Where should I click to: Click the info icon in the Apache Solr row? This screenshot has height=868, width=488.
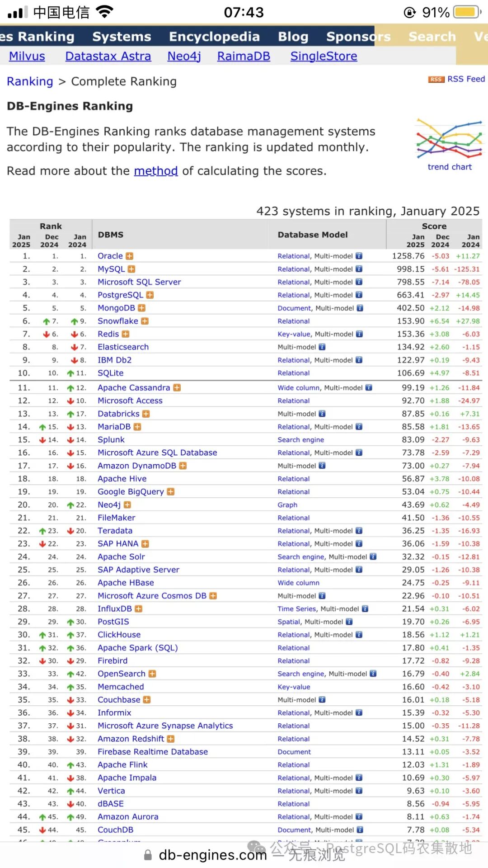click(373, 557)
